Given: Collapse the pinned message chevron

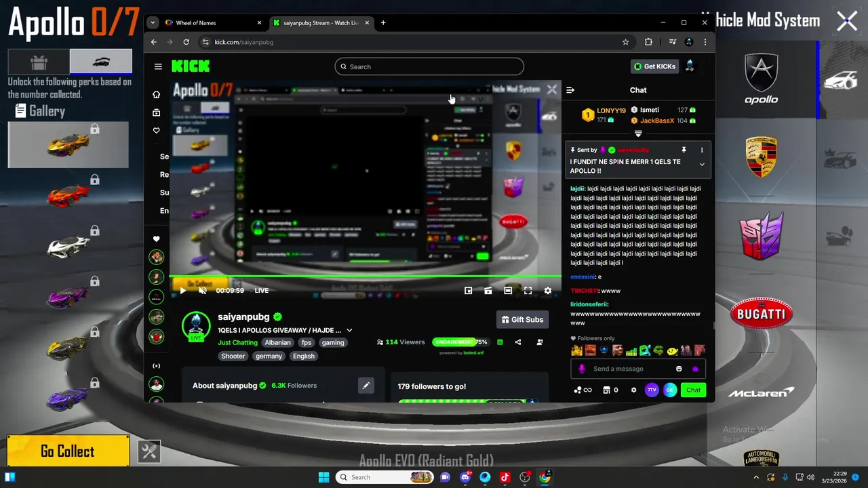Looking at the screenshot, I should [x=702, y=164].
